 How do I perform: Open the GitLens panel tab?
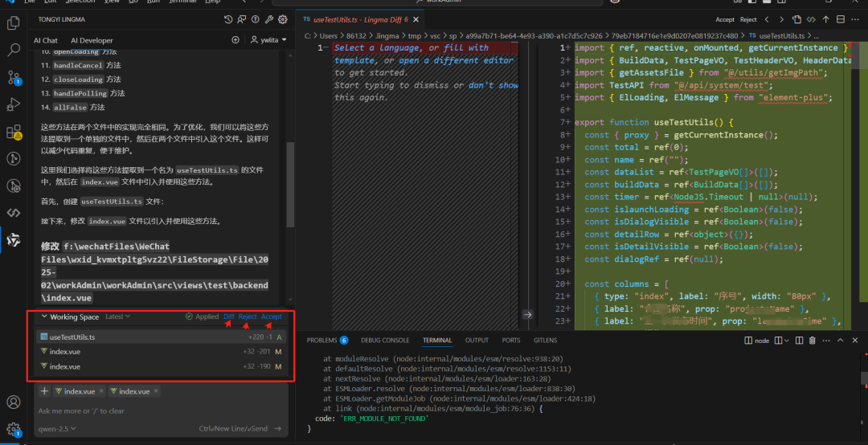pyautogui.click(x=545, y=341)
